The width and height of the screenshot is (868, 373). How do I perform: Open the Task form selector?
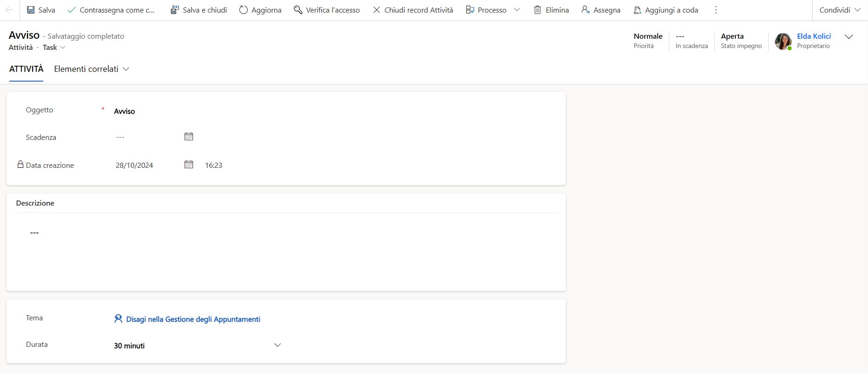coord(54,48)
